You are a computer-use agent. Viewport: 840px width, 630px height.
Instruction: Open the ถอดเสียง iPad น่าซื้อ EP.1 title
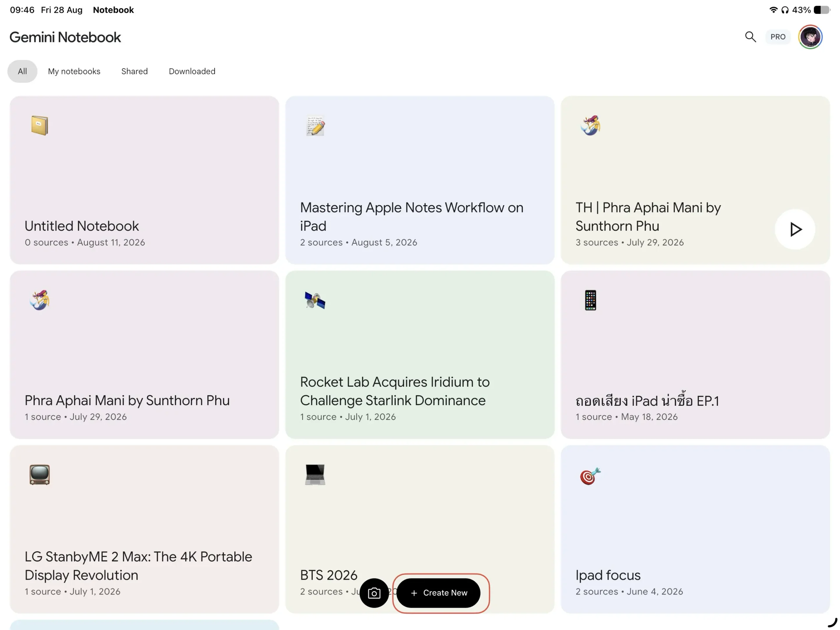pyautogui.click(x=647, y=400)
